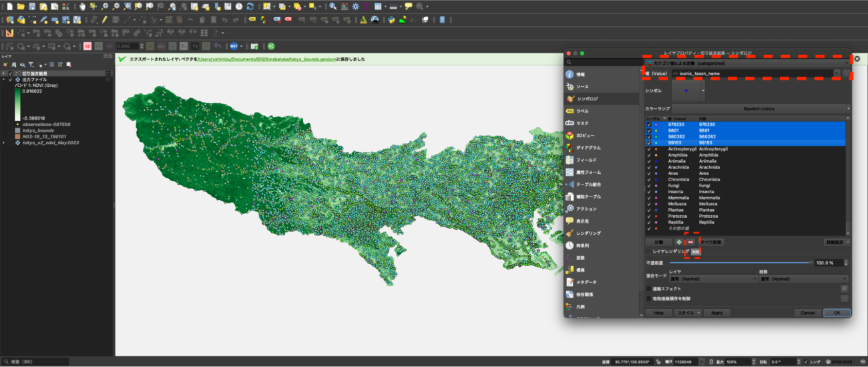Open the Python console icon
The width and height of the screenshot is (868, 367).
392,19
